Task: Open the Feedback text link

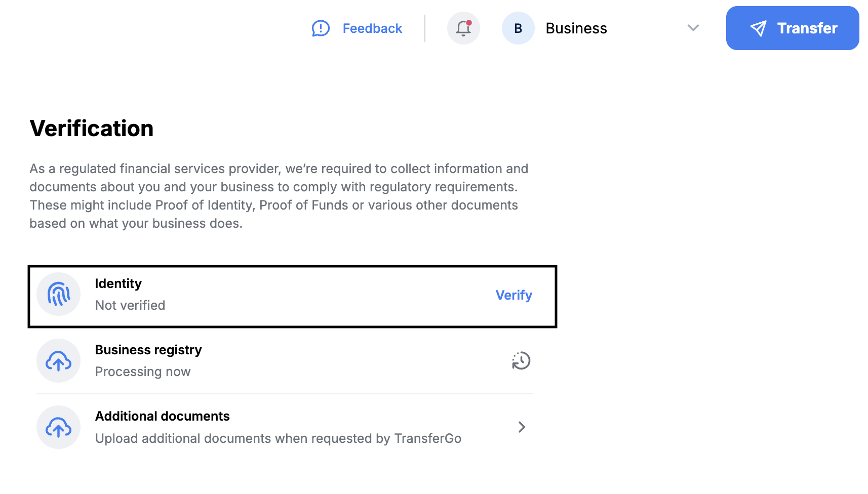Action: tap(372, 28)
